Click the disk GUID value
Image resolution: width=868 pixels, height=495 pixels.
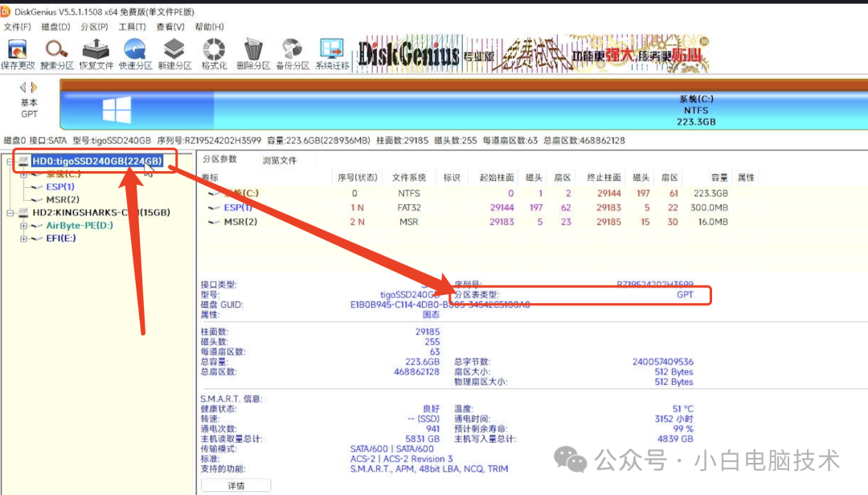tap(440, 305)
